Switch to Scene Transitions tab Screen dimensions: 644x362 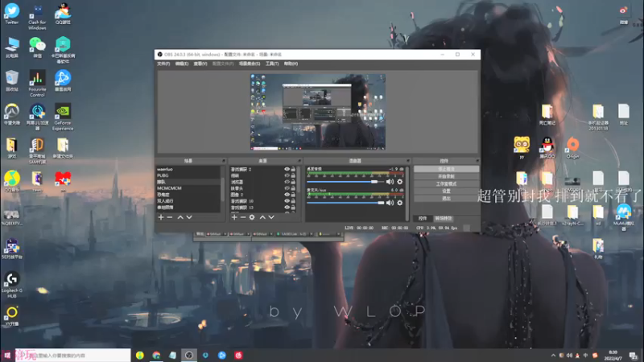pyautogui.click(x=444, y=218)
